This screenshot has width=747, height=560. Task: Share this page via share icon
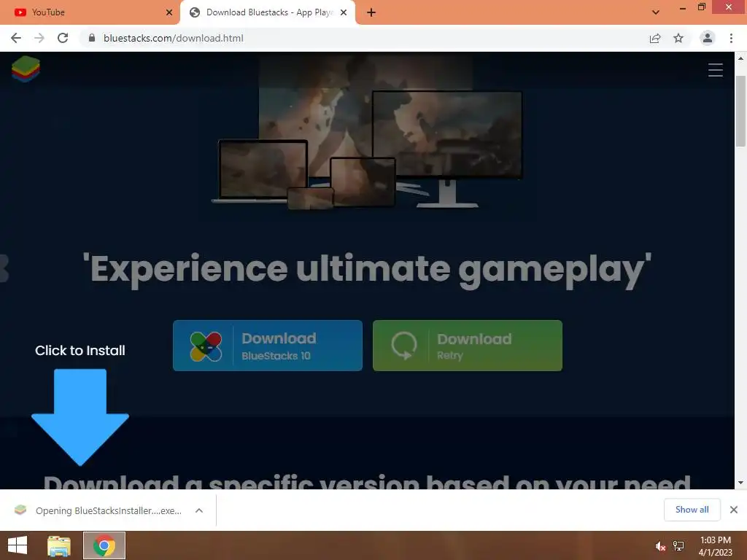655,38
